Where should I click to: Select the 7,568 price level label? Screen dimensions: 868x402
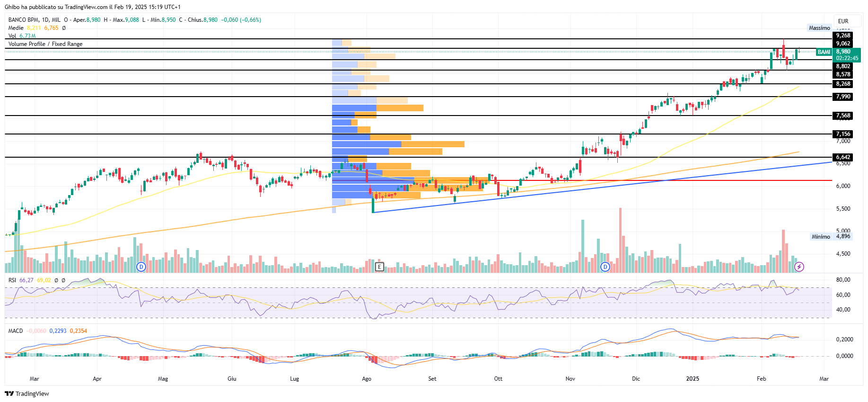(x=843, y=116)
